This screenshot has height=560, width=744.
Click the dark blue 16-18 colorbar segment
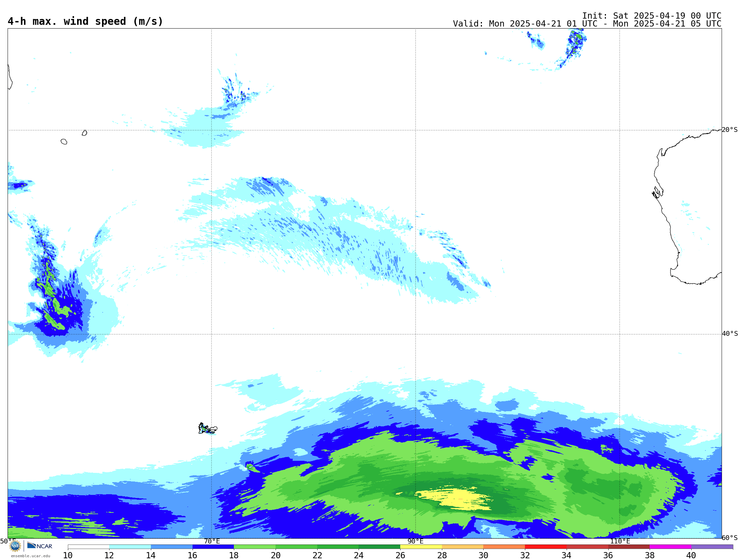pos(213,547)
